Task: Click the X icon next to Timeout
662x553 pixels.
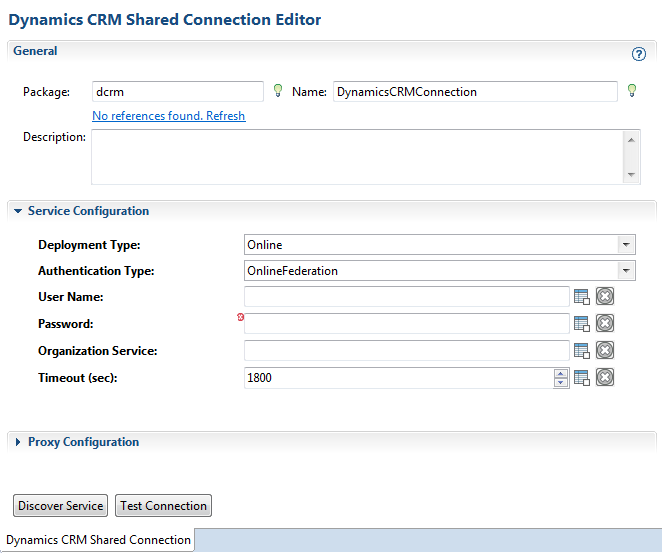Action: 604,377
